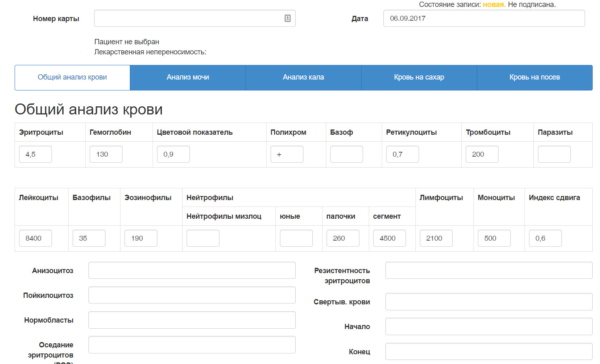Viewport: 600px width, 364px height.
Task: Click the Дата input field
Action: [484, 18]
